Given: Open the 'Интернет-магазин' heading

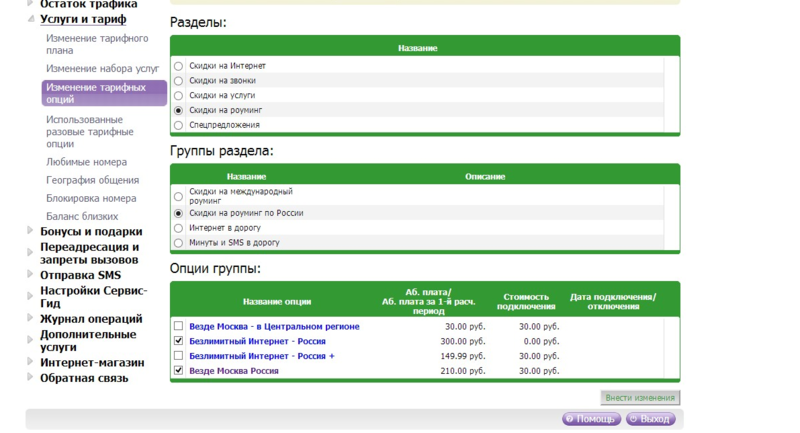Looking at the screenshot, I should [92, 363].
